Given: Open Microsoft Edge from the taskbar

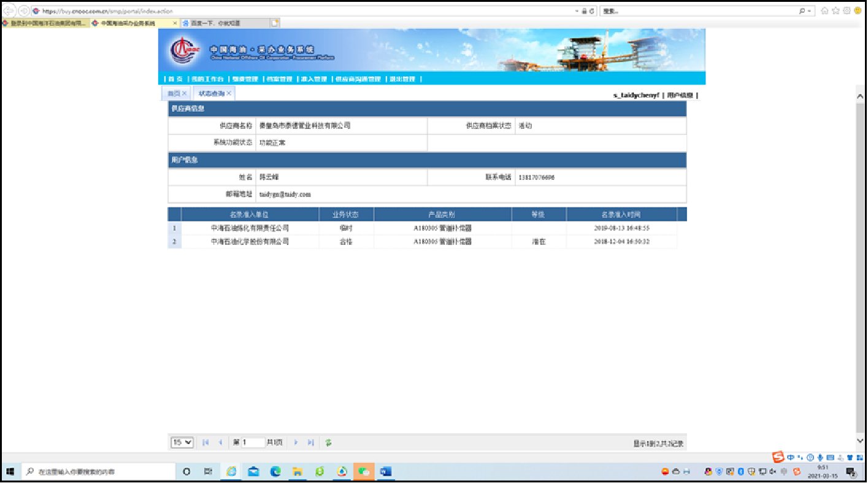Looking at the screenshot, I should [x=275, y=472].
